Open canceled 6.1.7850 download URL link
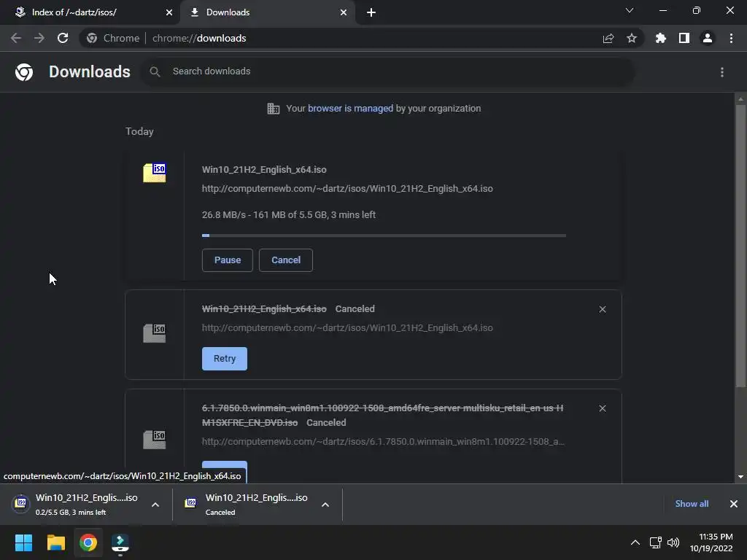This screenshot has height=560, width=747. click(383, 442)
